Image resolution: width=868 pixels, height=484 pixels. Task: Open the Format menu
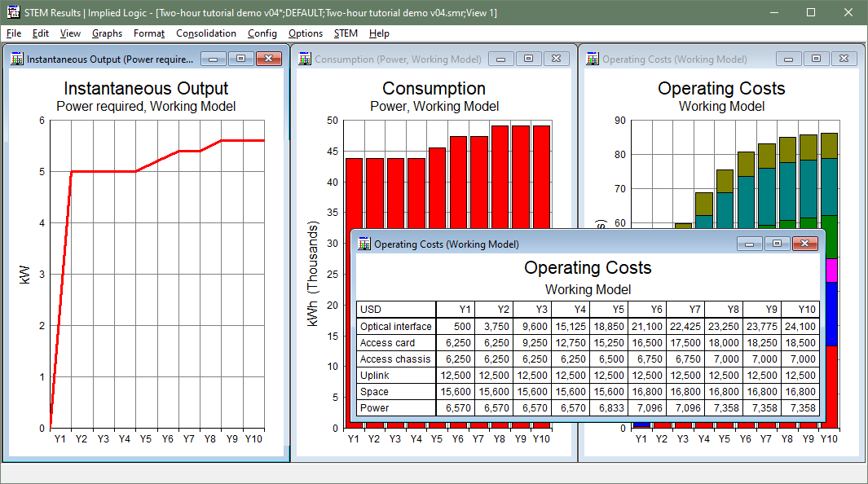click(x=149, y=33)
